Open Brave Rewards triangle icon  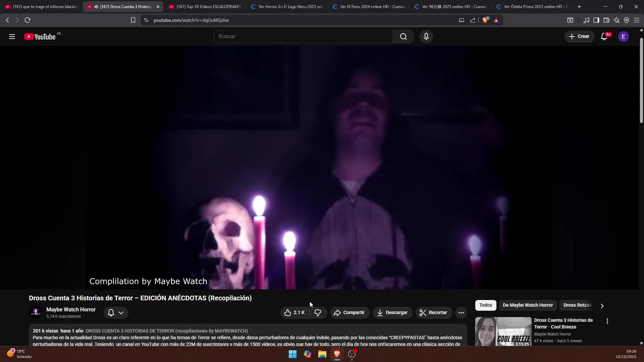pos(496,20)
